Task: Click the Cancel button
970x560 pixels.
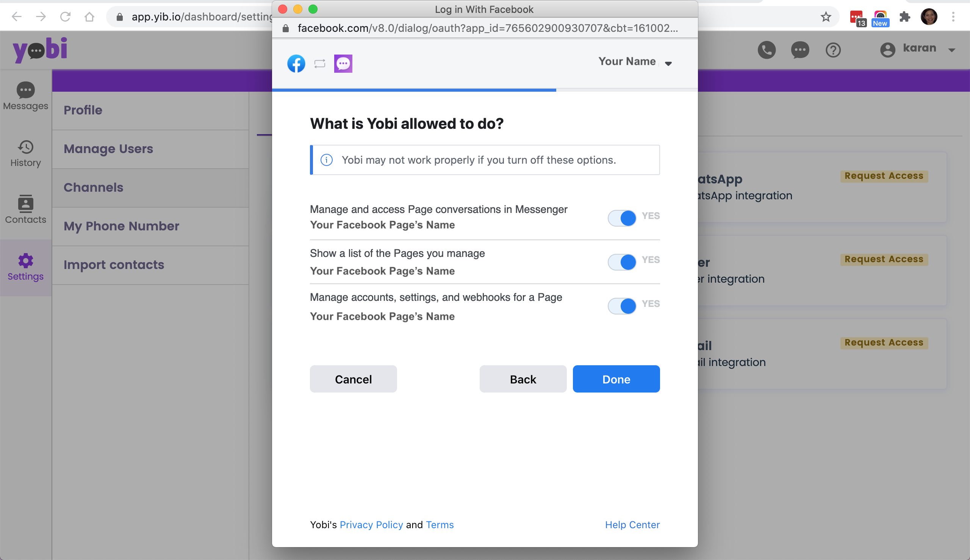Action: pos(353,379)
